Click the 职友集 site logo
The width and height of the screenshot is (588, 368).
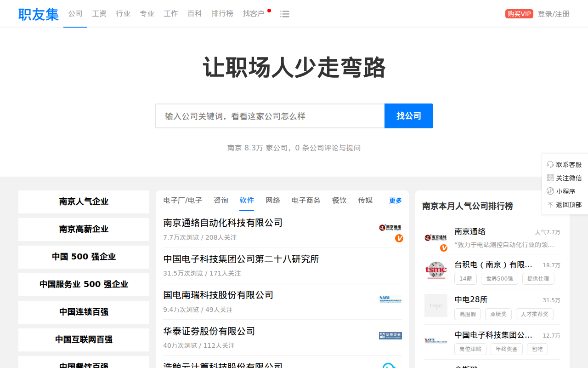(39, 14)
